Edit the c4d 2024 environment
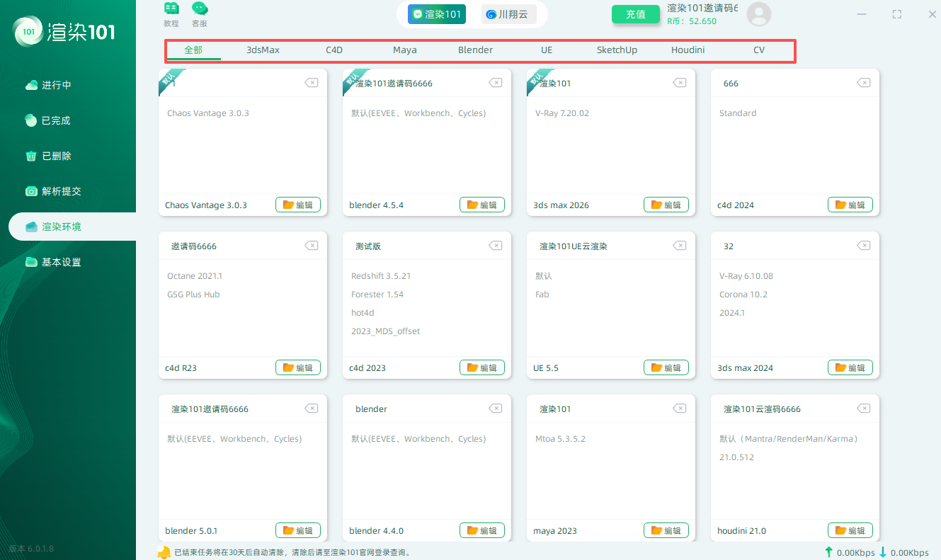This screenshot has height=560, width=941. click(x=850, y=205)
